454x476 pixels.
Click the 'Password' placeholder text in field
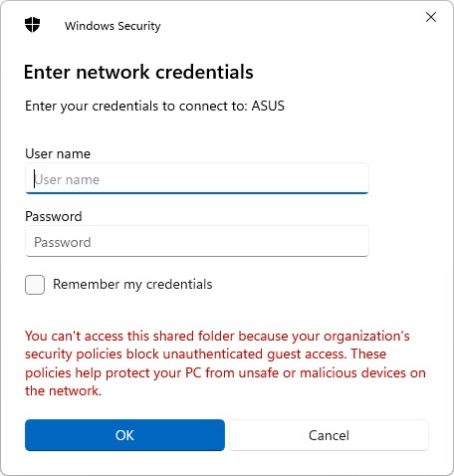[x=63, y=242]
